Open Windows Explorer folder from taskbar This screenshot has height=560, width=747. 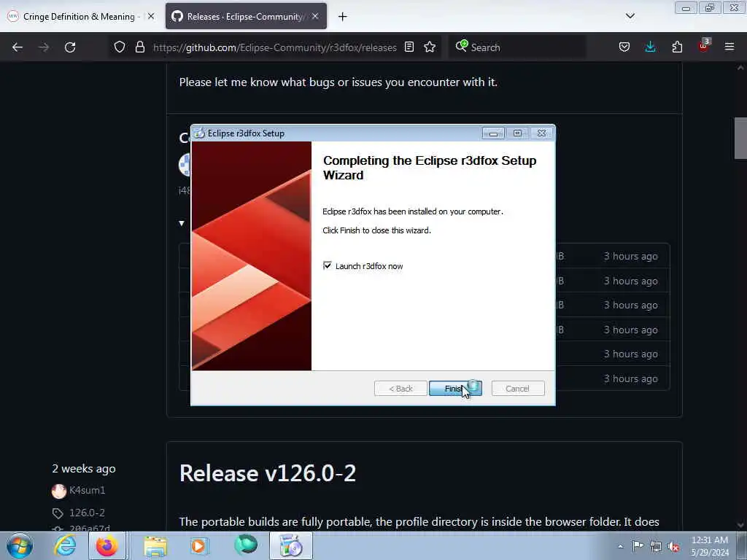point(156,545)
